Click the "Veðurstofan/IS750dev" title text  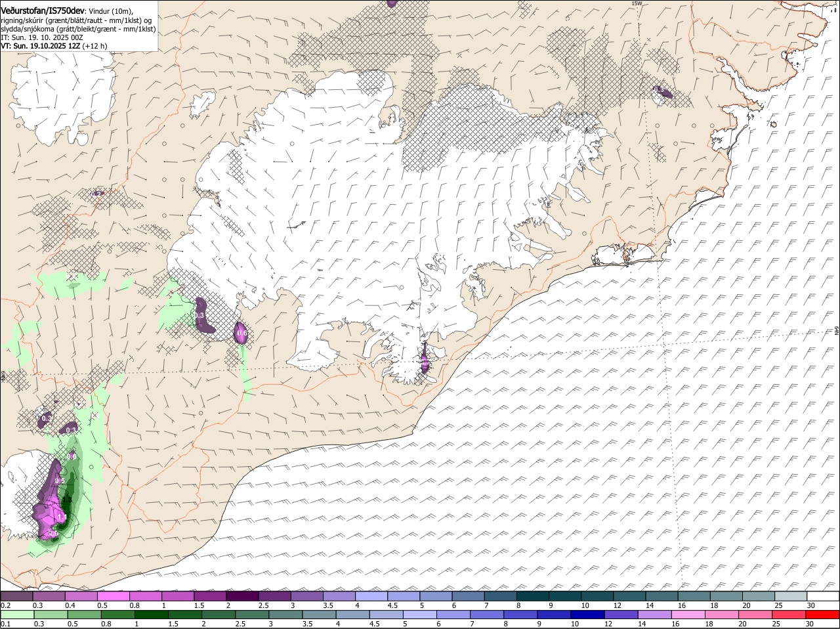43,11
